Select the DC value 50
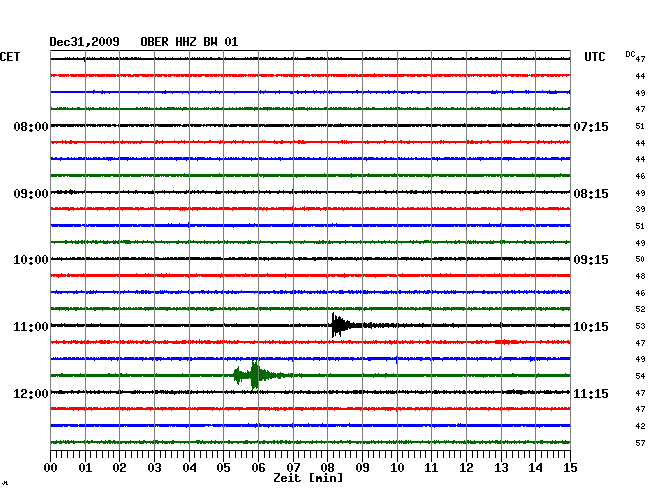Viewport: 650px width, 494px height. [x=640, y=259]
